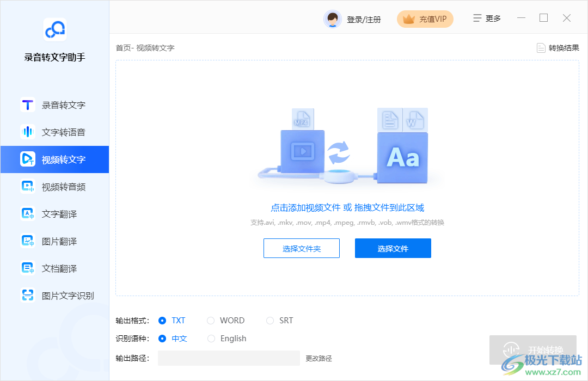588x381 pixels.
Task: Launch 图片文字识别 recognition
Action: [x=54, y=295]
